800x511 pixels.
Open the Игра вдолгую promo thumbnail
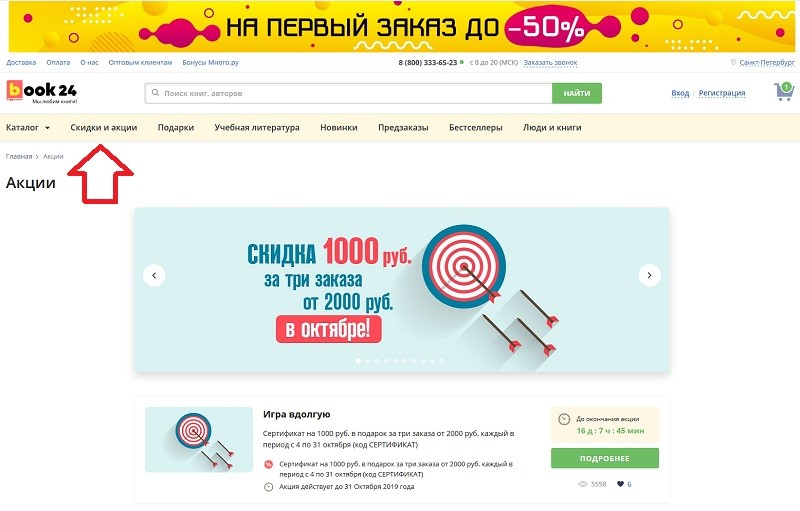[x=199, y=439]
